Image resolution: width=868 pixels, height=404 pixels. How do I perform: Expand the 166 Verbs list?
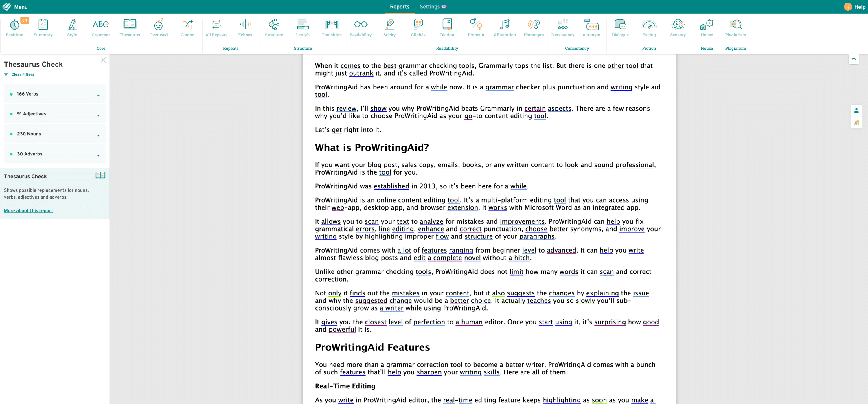(55, 94)
